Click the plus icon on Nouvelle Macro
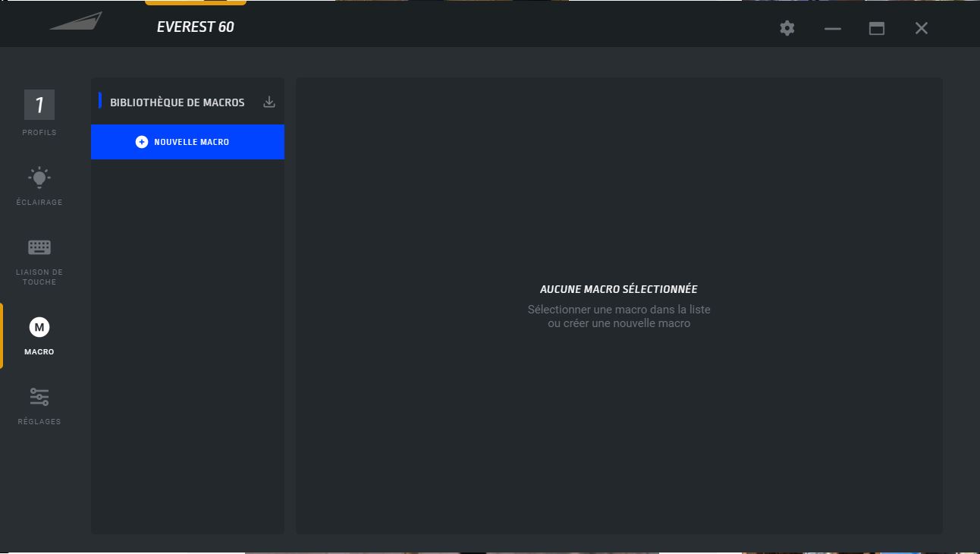 tap(142, 142)
